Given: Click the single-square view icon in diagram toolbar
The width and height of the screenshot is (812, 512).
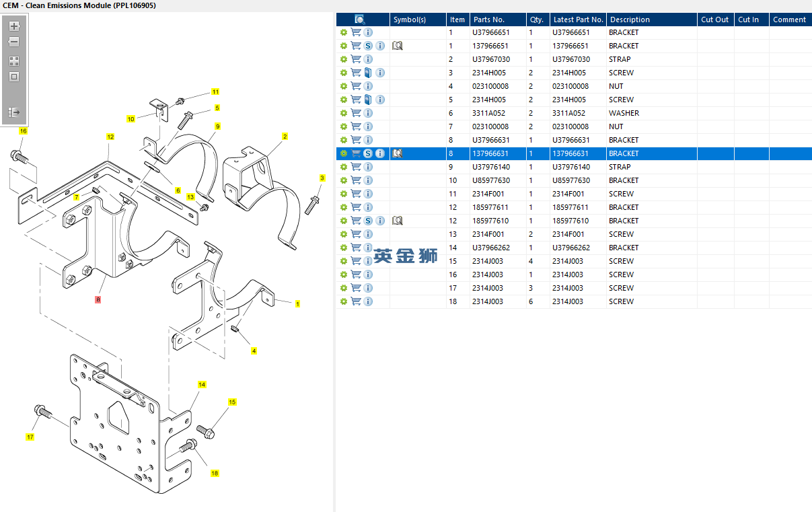Looking at the screenshot, I should click(x=14, y=77).
